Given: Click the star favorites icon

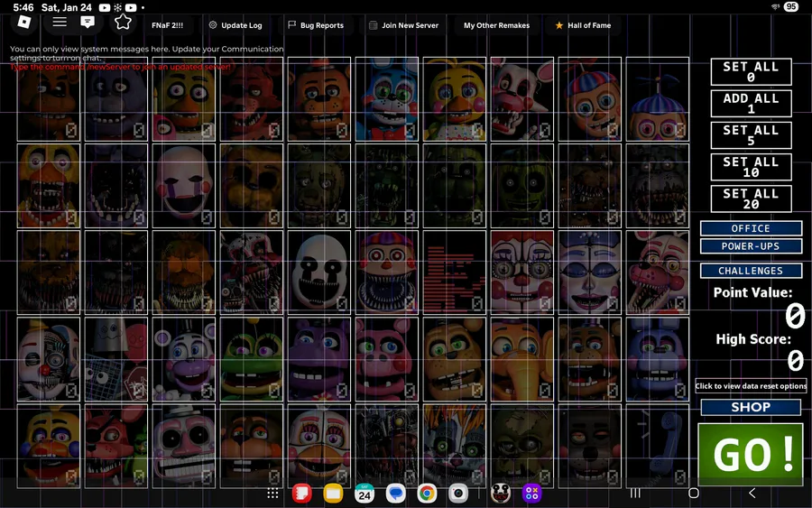Looking at the screenshot, I should coord(123,22).
